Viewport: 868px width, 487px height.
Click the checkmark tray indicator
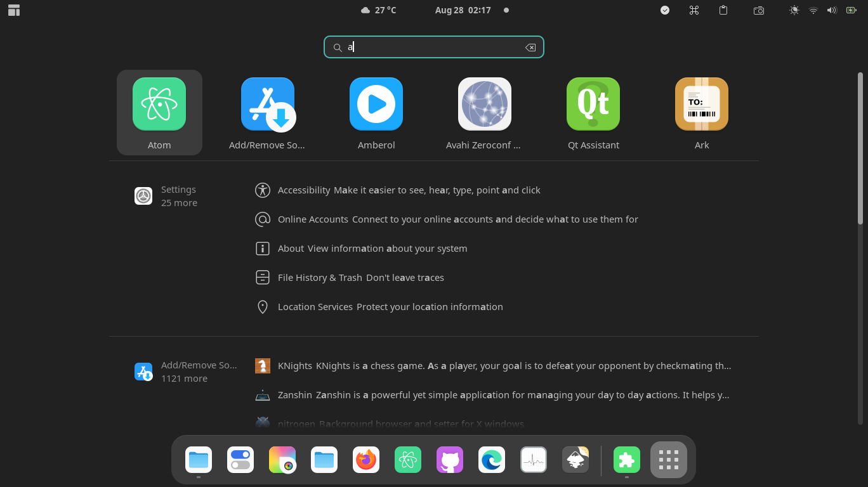tap(665, 10)
